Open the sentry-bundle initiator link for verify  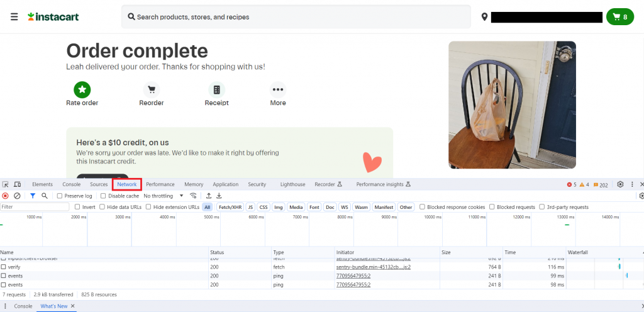click(374, 267)
